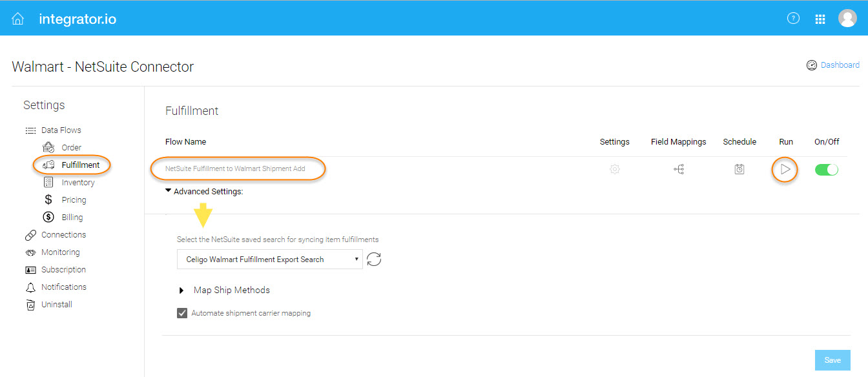Click the Flow Name column header
The image size is (868, 377).
(x=186, y=141)
